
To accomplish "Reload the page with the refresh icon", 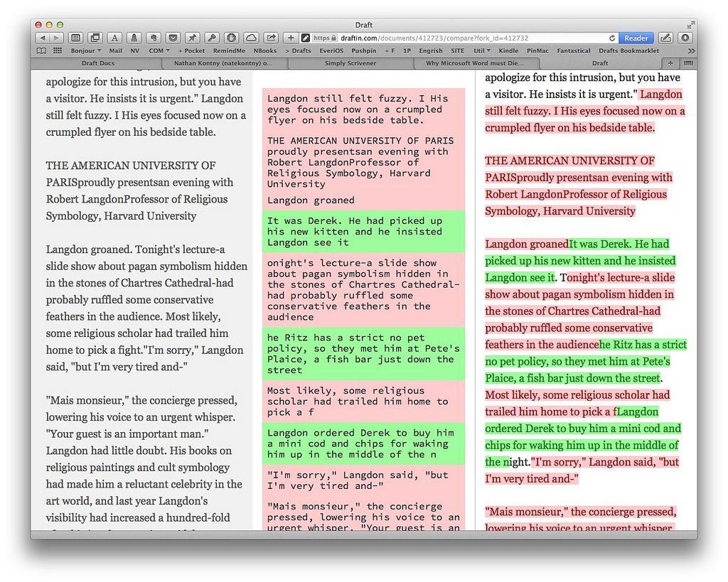I will pos(612,38).
